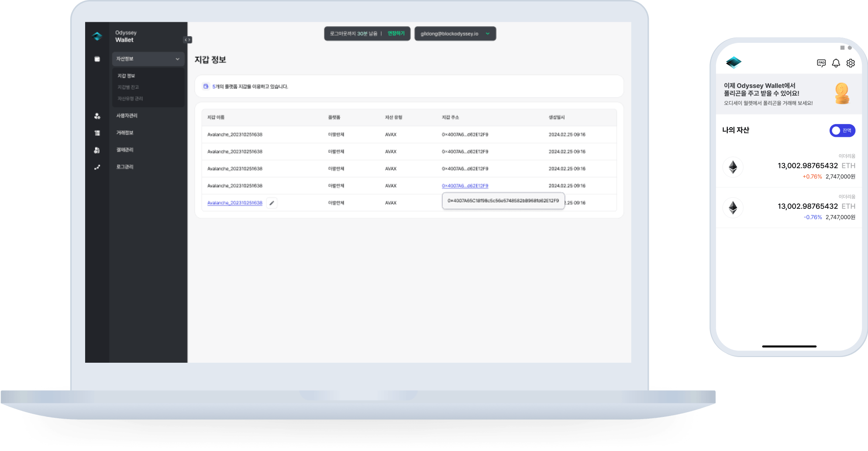
Task: Open the underlined Avalanche_202310251638 wallet link
Action: click(235, 203)
